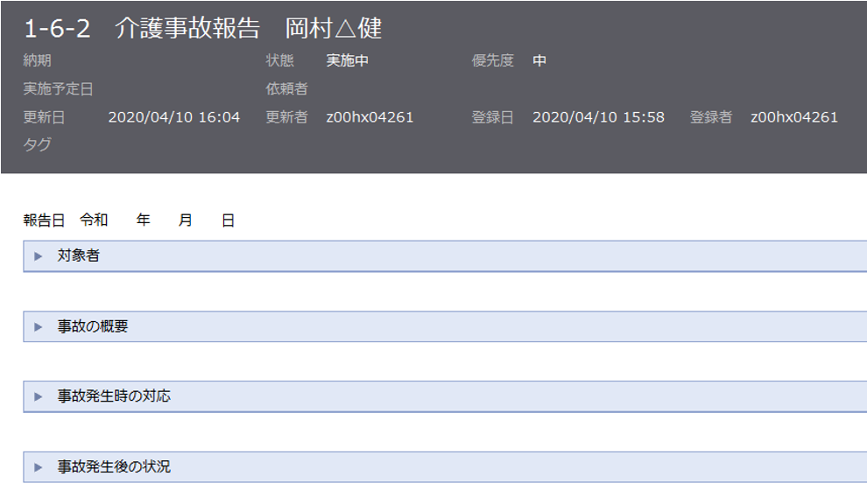Click the 事故発生後の状況 header label text

coord(114,467)
